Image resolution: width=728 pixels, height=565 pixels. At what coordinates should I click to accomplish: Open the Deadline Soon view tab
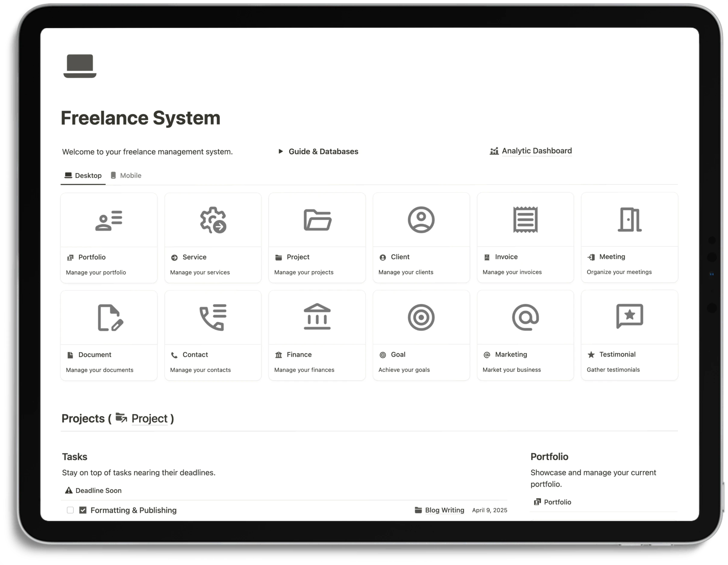coord(93,490)
